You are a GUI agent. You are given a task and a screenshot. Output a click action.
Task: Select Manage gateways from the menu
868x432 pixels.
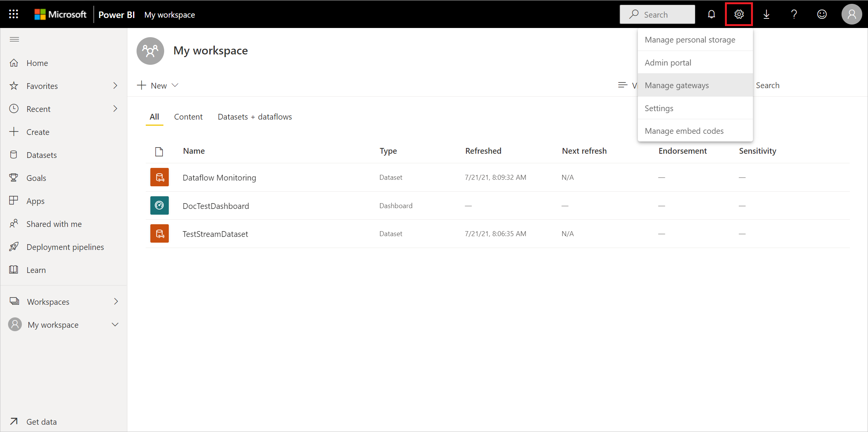(677, 85)
